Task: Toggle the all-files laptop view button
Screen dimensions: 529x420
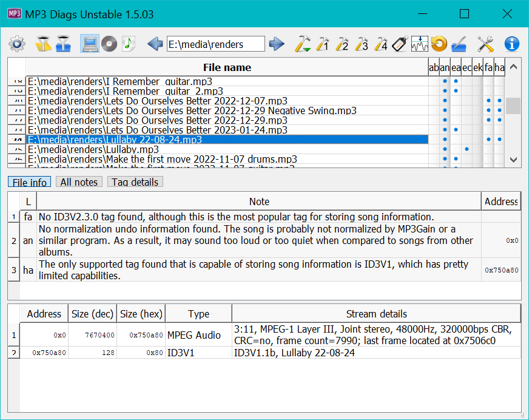Action: (89, 44)
